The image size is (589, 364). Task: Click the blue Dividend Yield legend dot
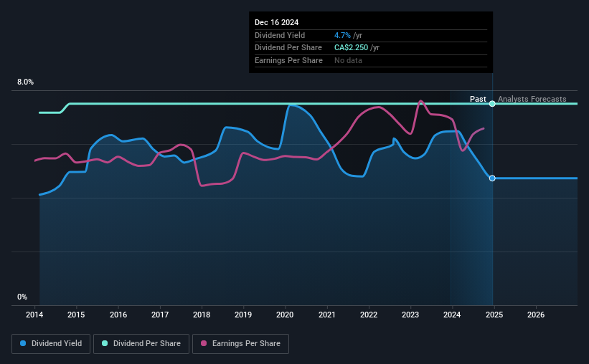click(23, 343)
